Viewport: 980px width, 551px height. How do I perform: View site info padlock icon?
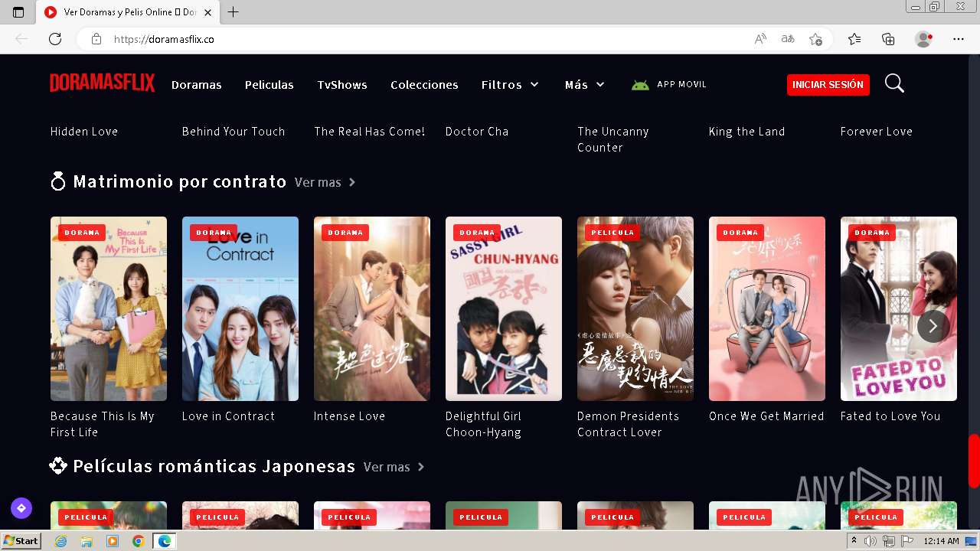[x=96, y=39]
